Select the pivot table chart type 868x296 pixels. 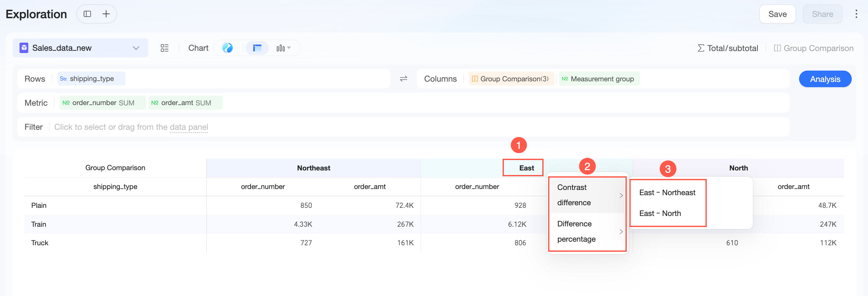[257, 48]
